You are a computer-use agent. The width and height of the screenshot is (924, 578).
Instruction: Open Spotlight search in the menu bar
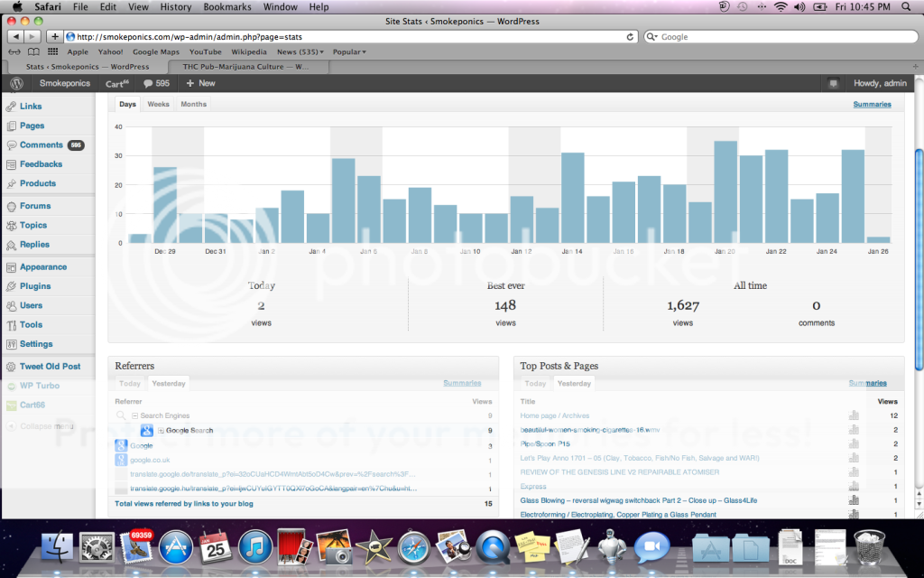click(907, 6)
